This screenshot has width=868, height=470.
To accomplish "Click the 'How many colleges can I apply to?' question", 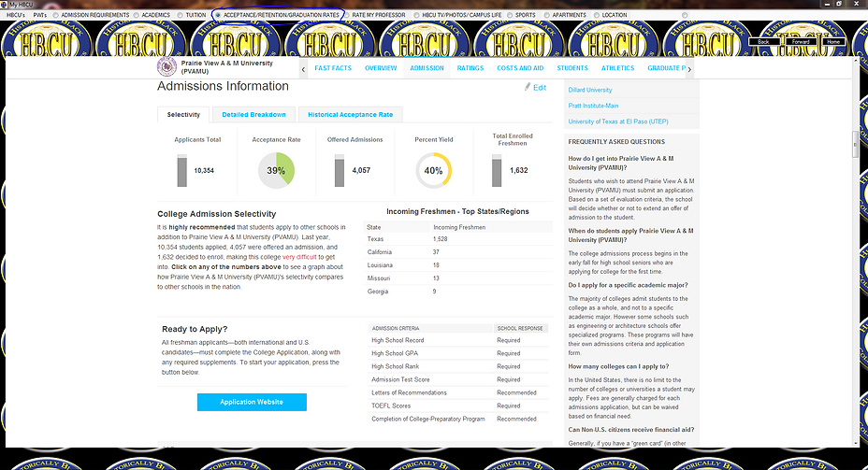I will point(618,366).
